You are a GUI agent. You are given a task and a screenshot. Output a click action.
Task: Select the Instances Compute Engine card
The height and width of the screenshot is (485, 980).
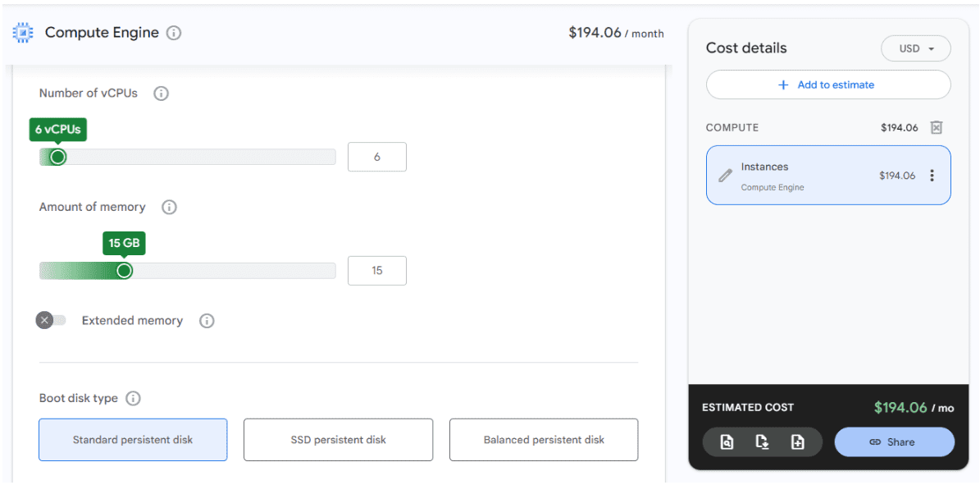[x=829, y=176]
